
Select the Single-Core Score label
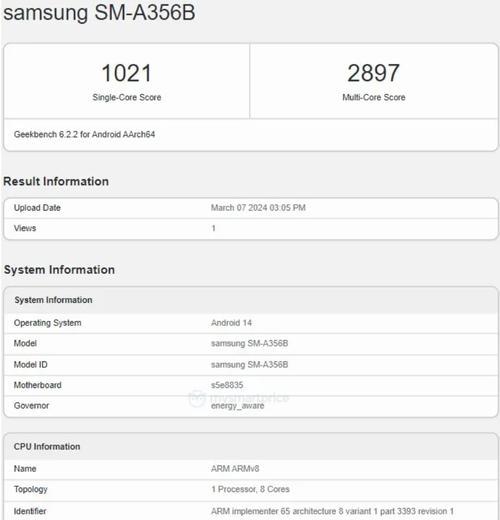(127, 97)
